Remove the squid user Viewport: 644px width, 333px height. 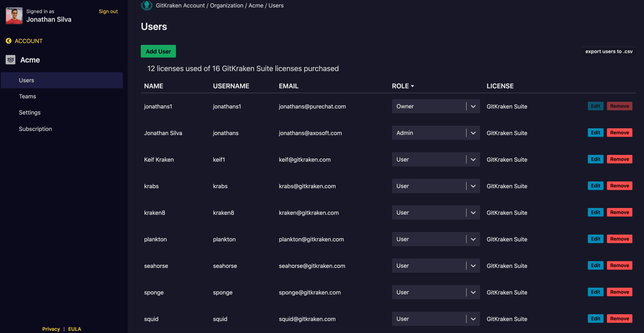(619, 319)
